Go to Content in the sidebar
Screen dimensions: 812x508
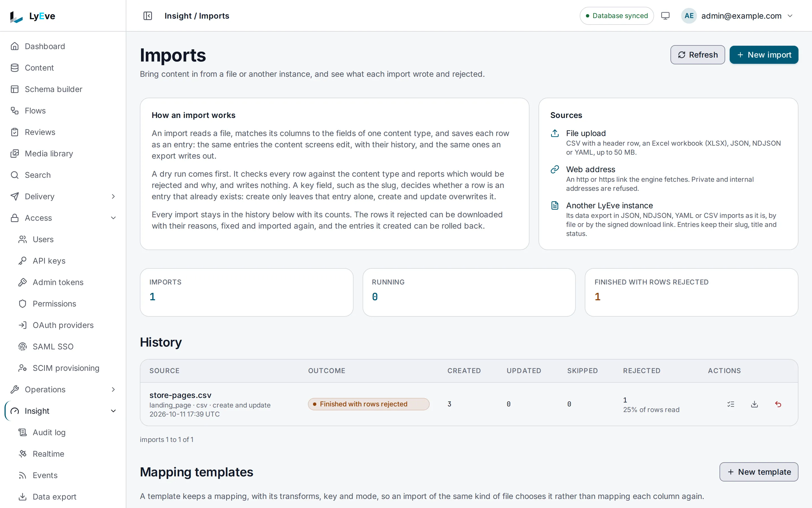tap(63, 68)
